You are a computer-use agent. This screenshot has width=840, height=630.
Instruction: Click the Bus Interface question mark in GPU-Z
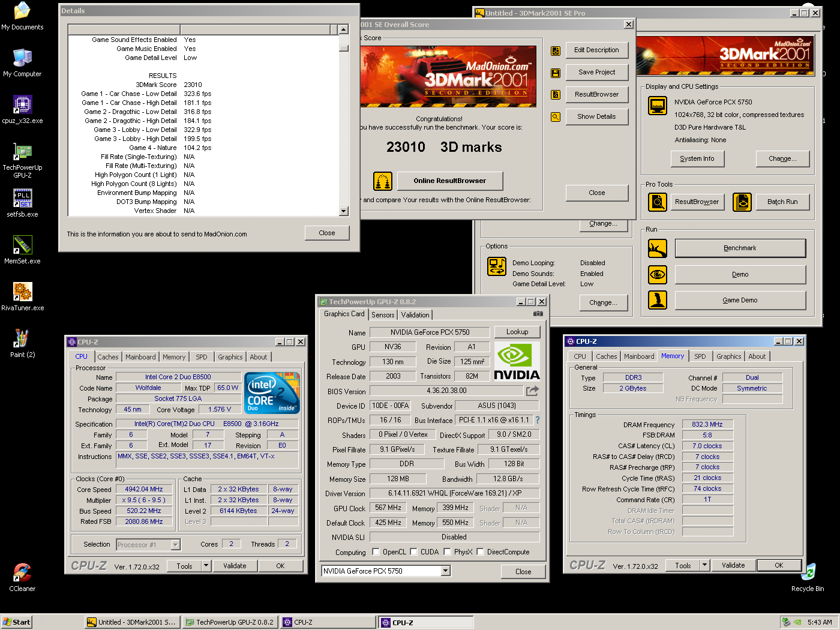click(x=538, y=420)
